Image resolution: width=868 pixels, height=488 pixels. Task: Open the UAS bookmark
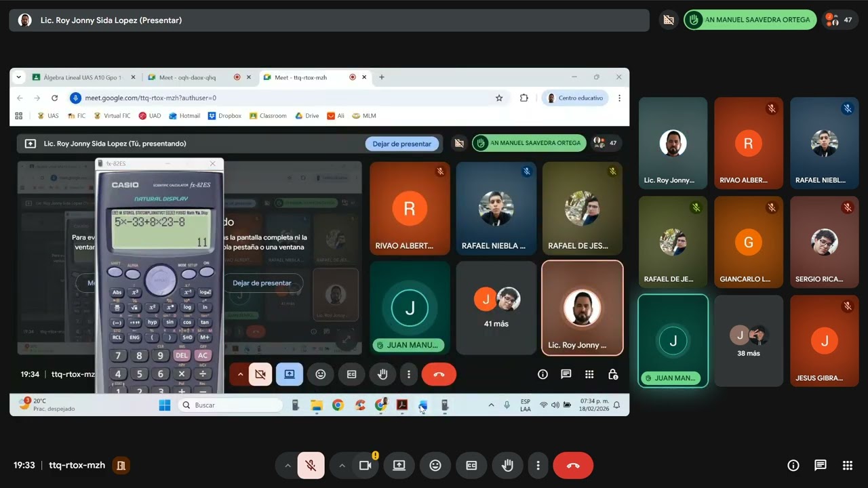(48, 116)
